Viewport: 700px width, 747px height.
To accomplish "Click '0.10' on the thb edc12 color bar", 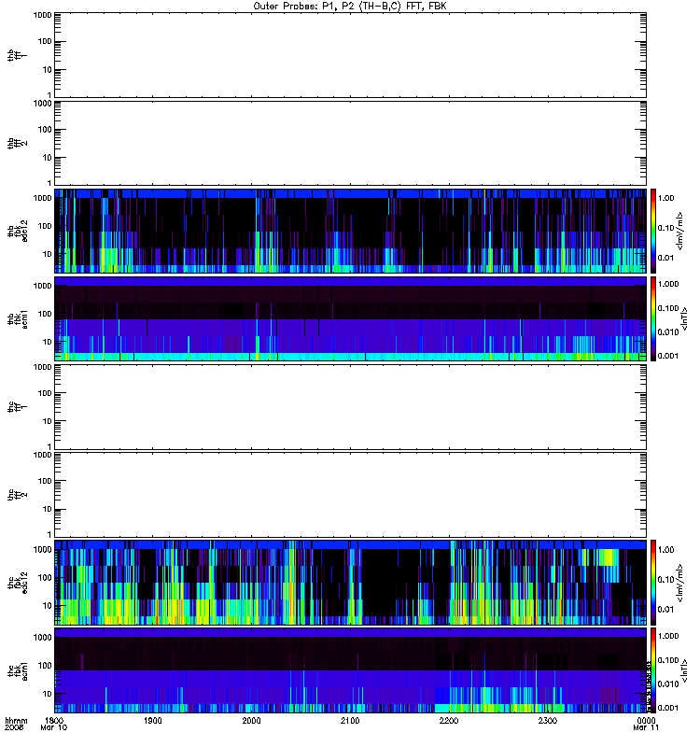I will 666,228.
